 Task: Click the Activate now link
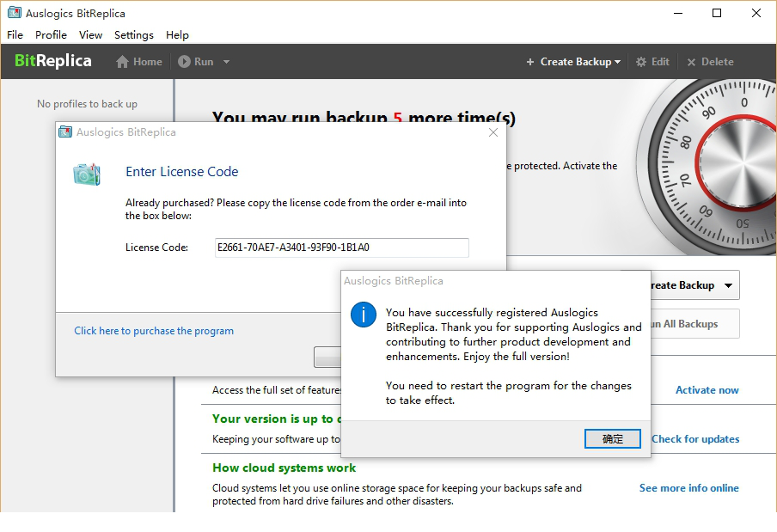coord(707,390)
